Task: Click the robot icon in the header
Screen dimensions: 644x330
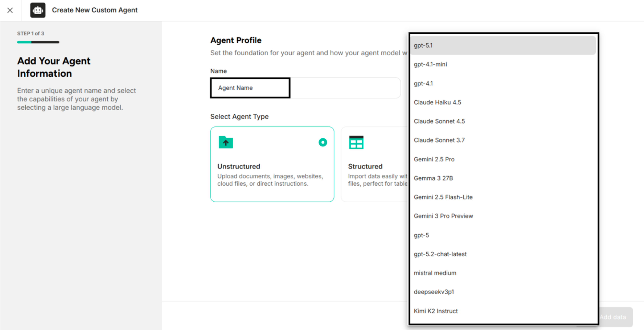Action: click(38, 10)
